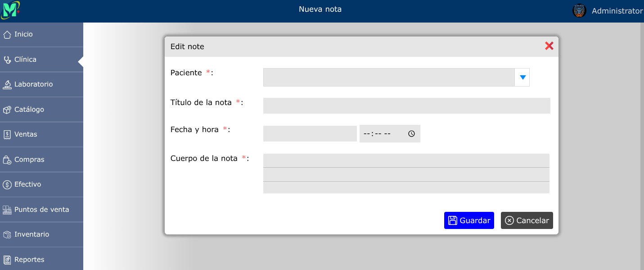
Task: Click the Ventas receipt icon
Action: pyautogui.click(x=7, y=135)
